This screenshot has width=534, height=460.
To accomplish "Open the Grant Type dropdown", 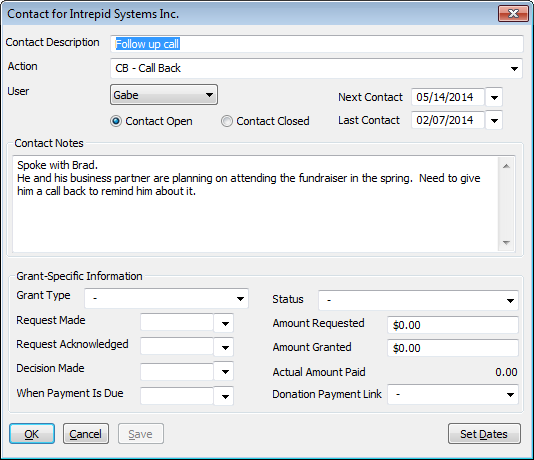I will [x=167, y=299].
